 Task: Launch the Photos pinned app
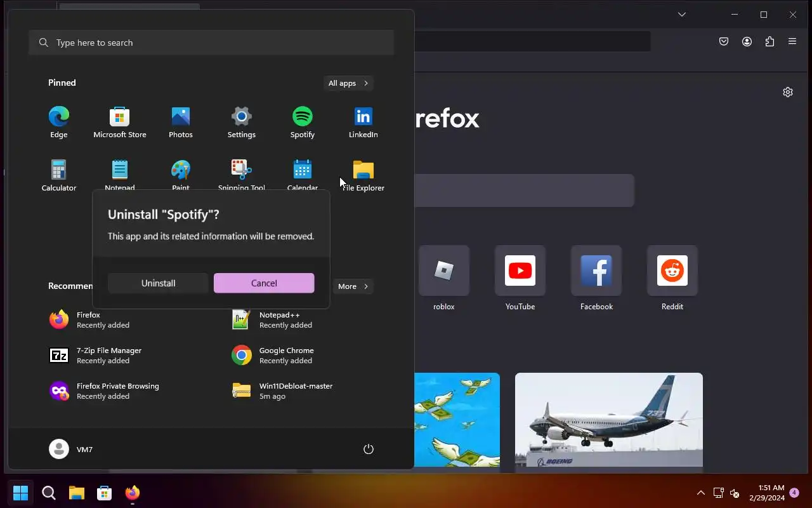(x=181, y=123)
